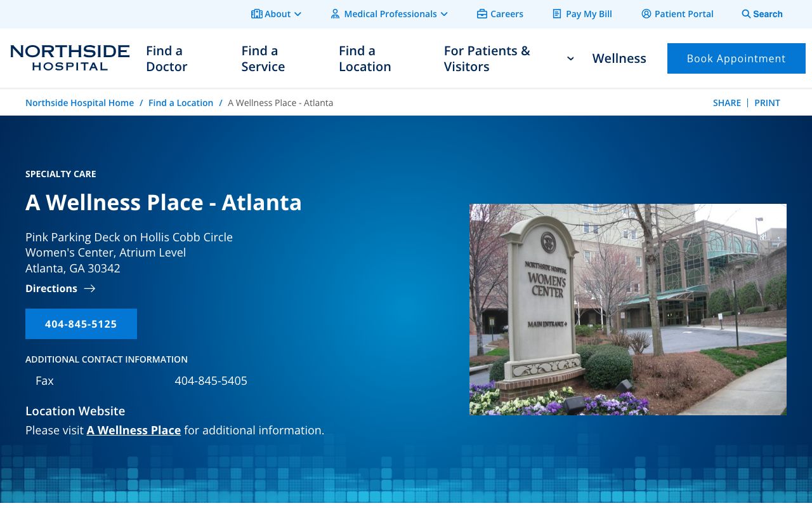812x508 pixels.
Task: Click the PRINT option
Action: (767, 103)
